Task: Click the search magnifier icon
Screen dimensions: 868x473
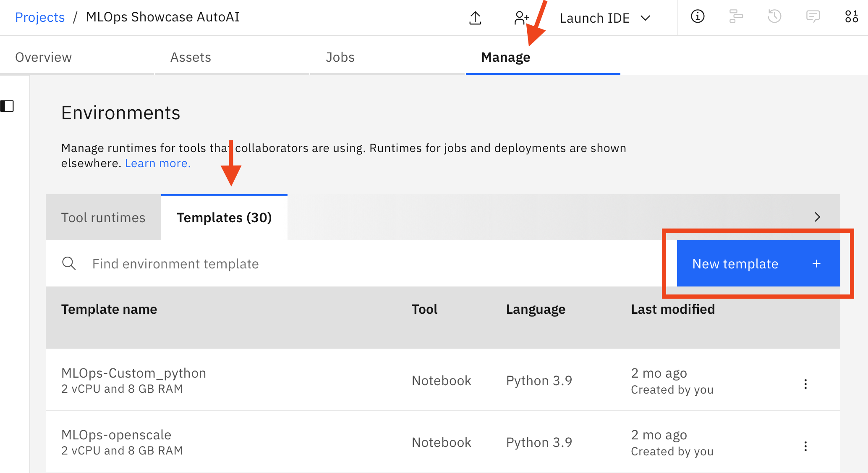Action: pyautogui.click(x=69, y=263)
